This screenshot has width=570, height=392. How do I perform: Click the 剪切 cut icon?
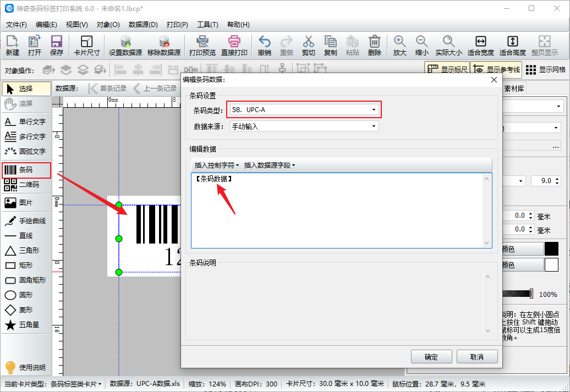[x=308, y=46]
